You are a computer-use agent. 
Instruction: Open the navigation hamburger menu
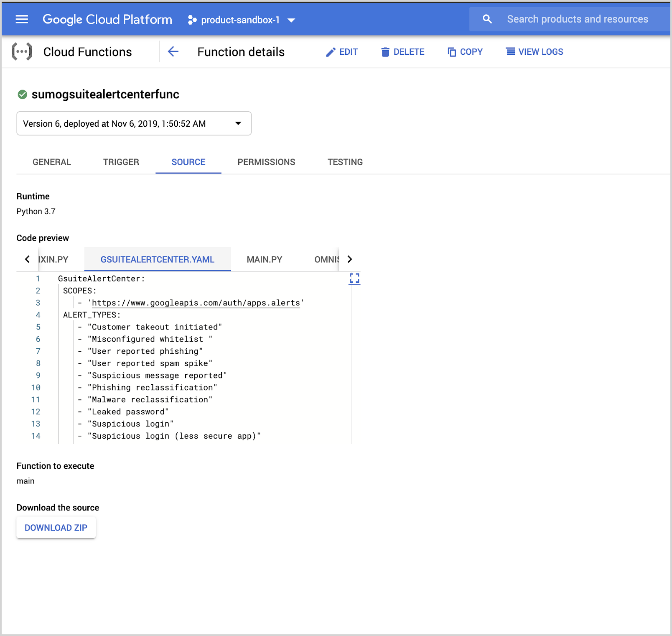pyautogui.click(x=21, y=19)
